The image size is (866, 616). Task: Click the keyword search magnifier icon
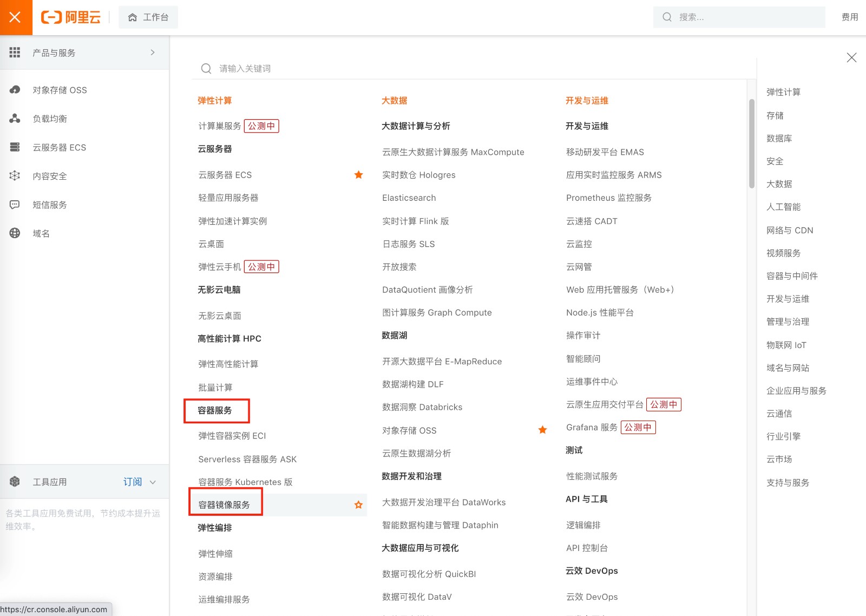click(x=206, y=68)
